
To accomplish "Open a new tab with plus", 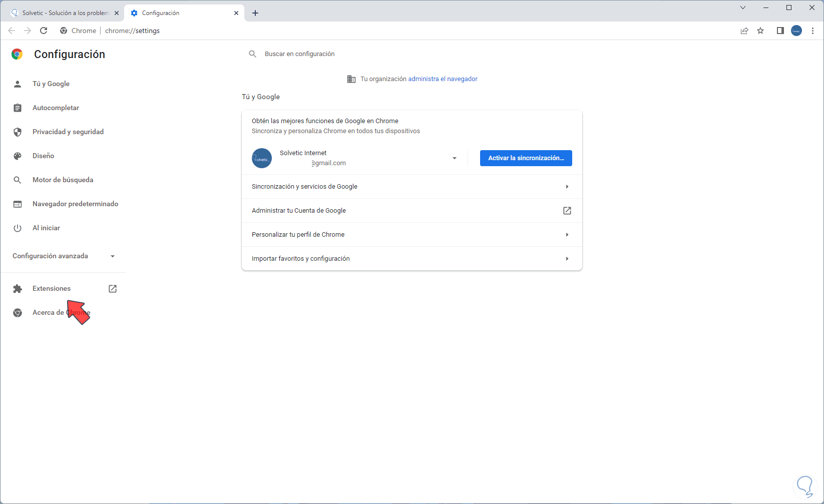I will pos(255,13).
